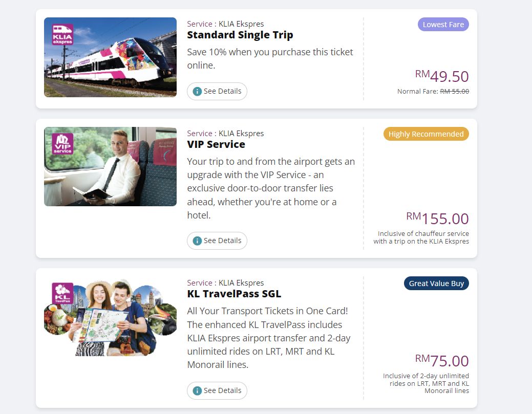Screen dimensions: 532x414
Task: Click the Highly Recommended badge
Action: [x=426, y=134]
